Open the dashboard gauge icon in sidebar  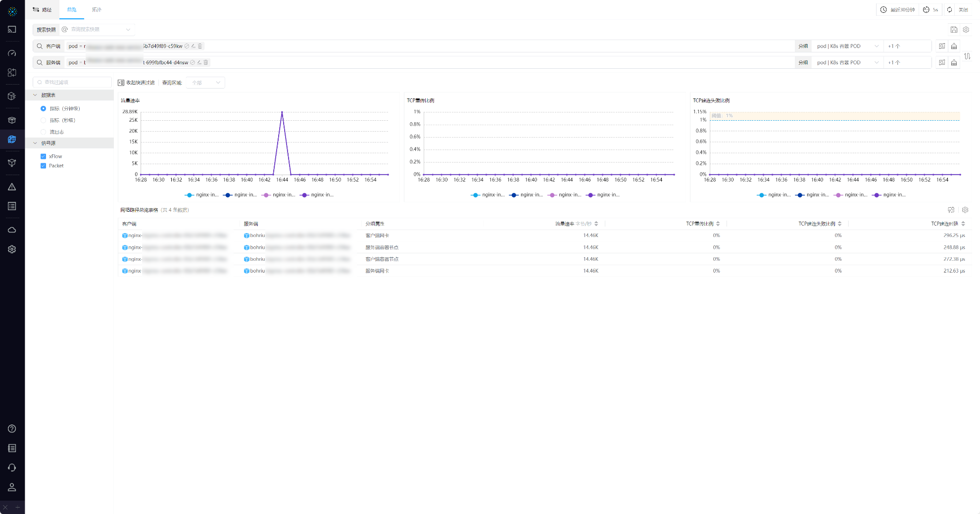pyautogui.click(x=12, y=53)
